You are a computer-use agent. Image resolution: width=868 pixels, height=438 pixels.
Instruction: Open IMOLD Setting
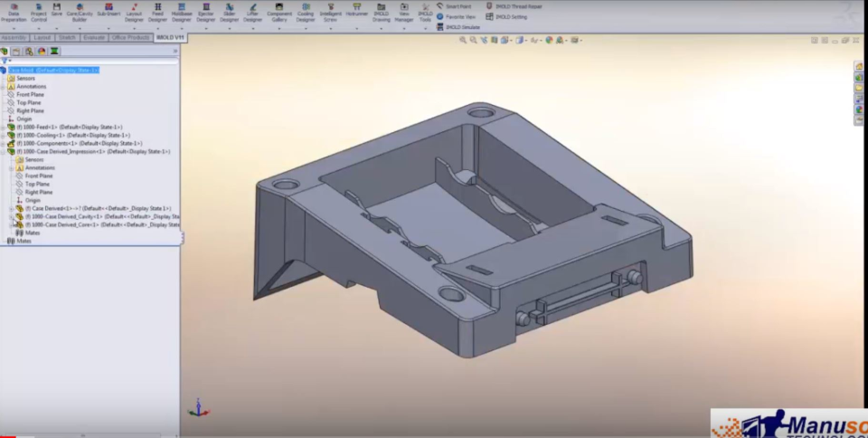pos(506,16)
